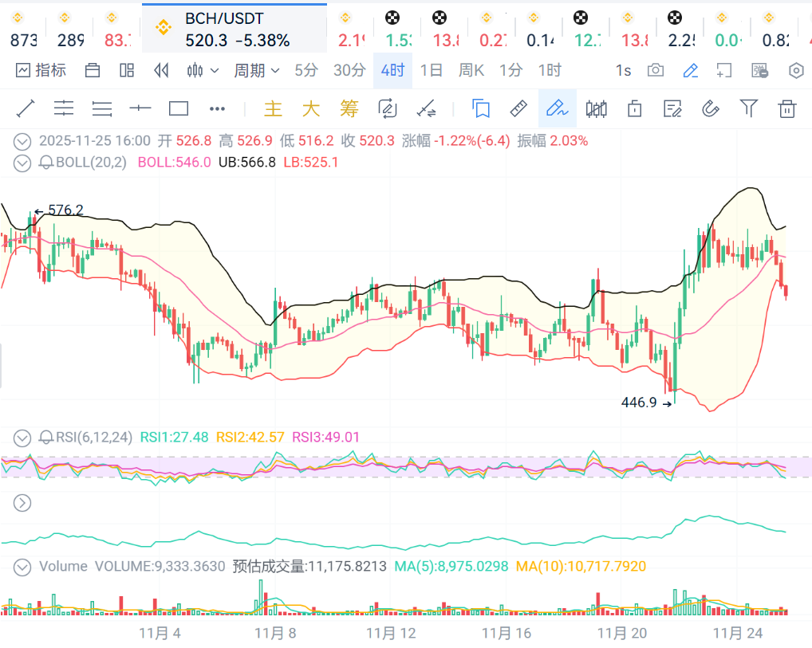Expand the collapsed indicator below RSI
The width and height of the screenshot is (812, 648).
click(22, 502)
